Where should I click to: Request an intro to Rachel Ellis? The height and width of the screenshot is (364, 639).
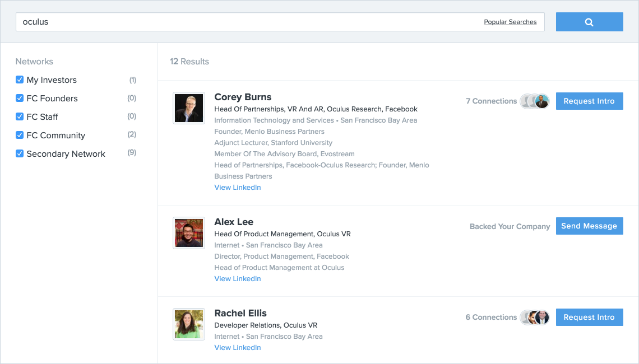(589, 318)
